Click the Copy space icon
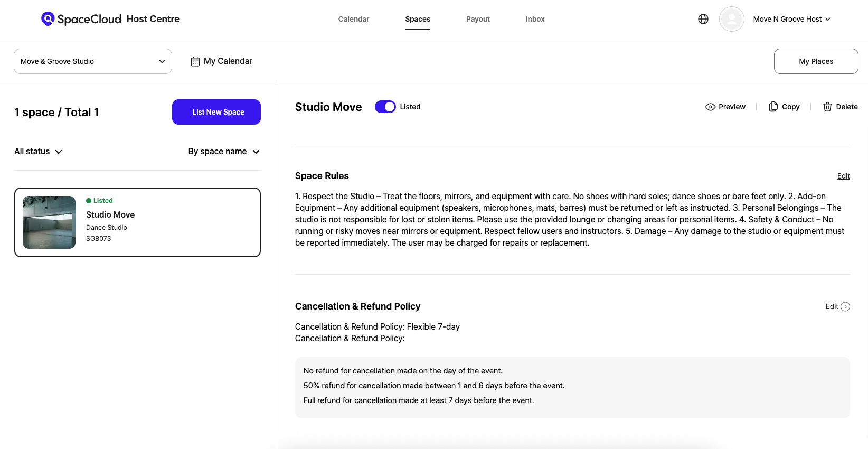Viewport: 868px width, 449px height. (x=773, y=107)
